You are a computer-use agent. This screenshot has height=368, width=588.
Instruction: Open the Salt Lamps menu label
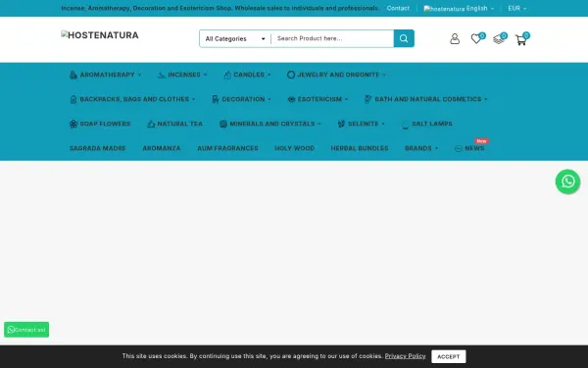click(x=432, y=124)
